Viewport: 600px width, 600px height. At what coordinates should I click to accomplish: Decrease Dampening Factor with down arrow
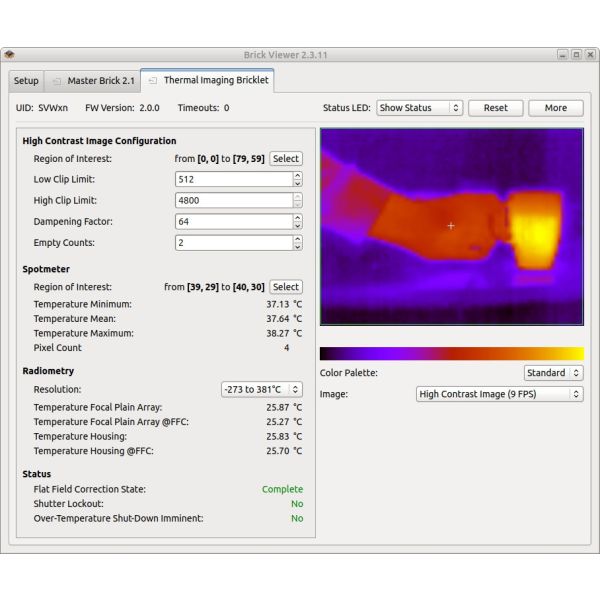pos(298,226)
